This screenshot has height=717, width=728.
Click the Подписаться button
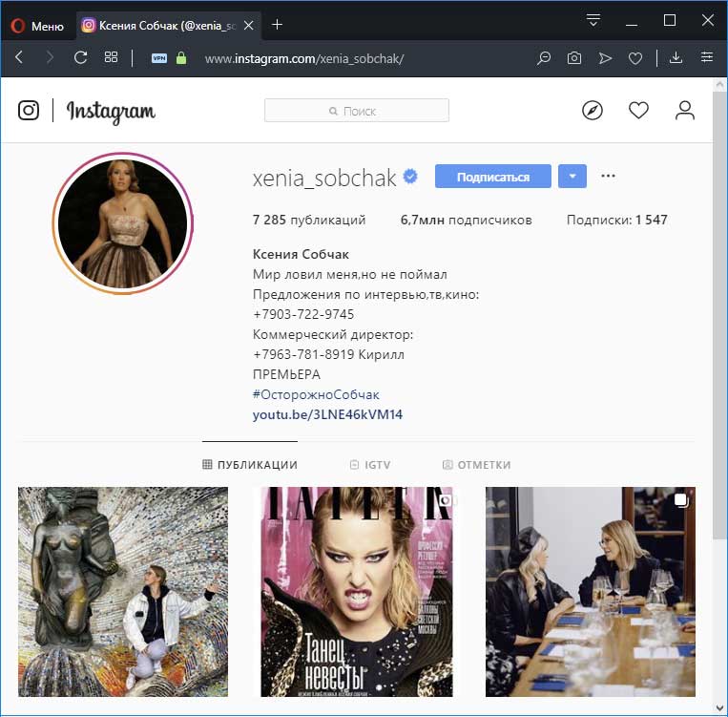[x=493, y=176]
